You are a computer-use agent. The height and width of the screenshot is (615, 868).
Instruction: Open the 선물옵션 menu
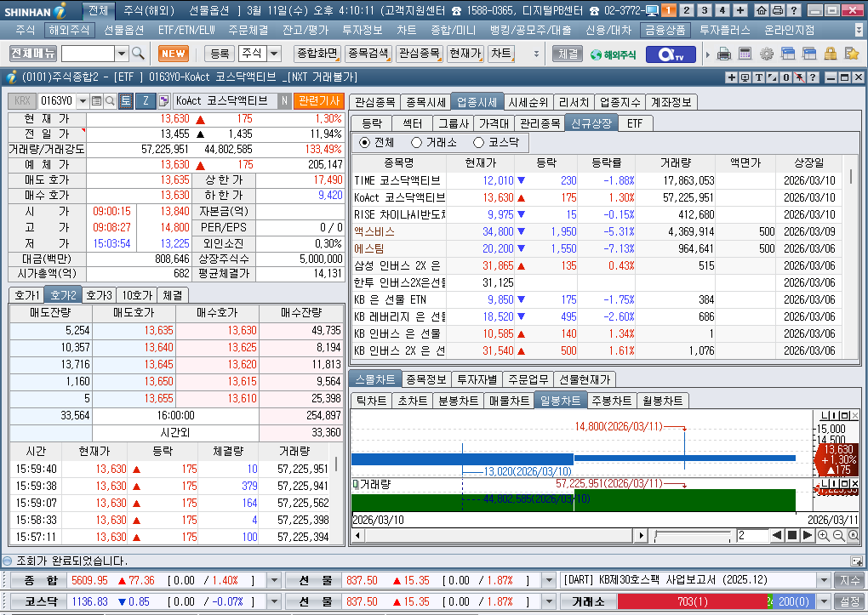point(124,30)
